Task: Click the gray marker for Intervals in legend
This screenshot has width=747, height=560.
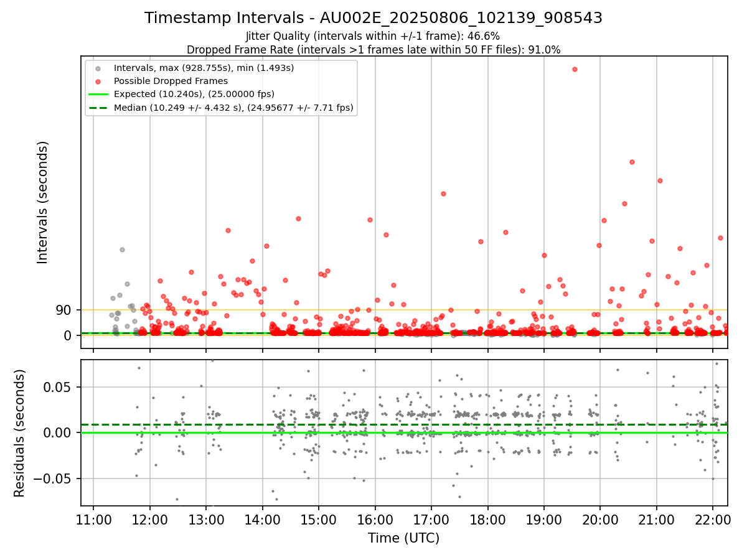Action: [x=97, y=68]
